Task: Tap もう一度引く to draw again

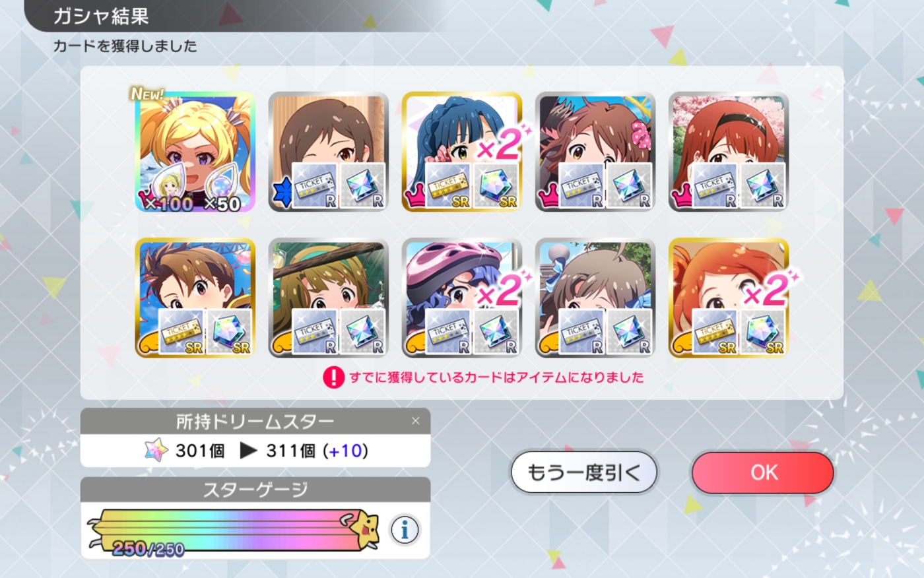Action: tap(584, 472)
